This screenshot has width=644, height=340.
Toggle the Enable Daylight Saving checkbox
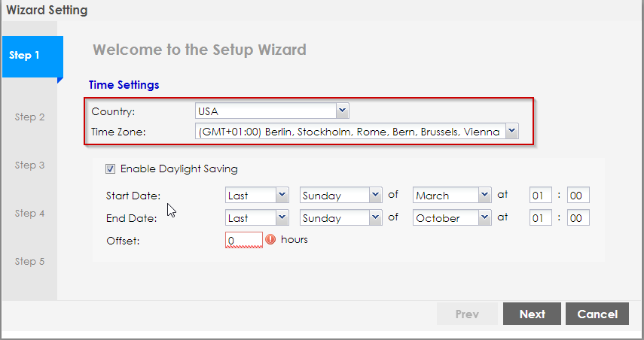111,169
